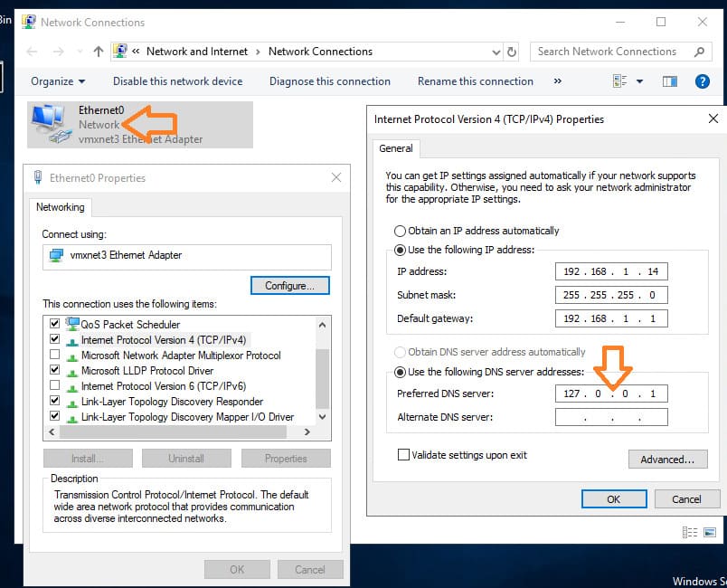
Task: Check Validate settings upon exit
Action: coord(403,455)
